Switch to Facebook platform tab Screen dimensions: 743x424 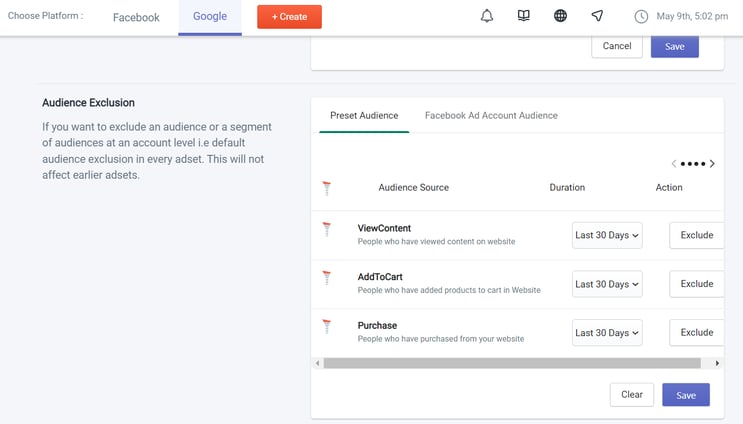tap(136, 18)
